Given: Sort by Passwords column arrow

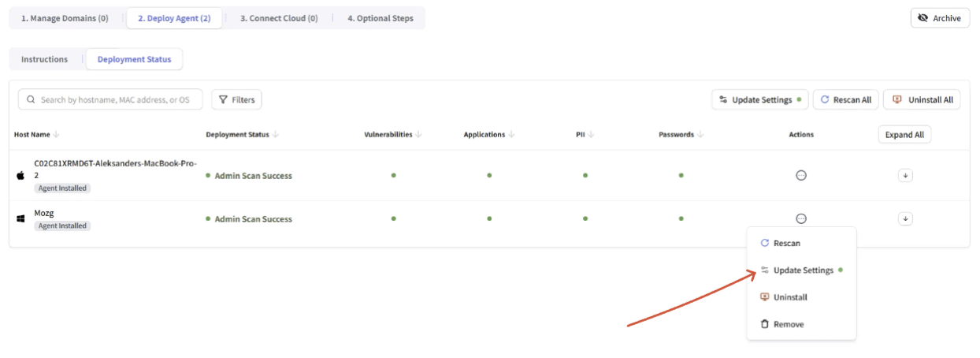Looking at the screenshot, I should 700,135.
